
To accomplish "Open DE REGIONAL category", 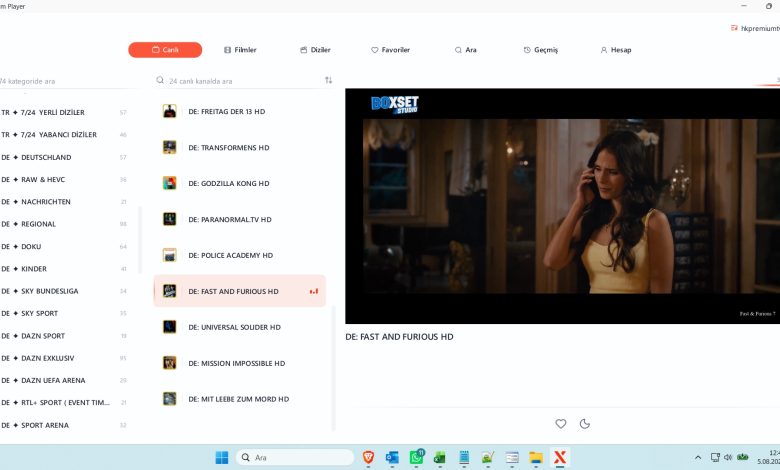I will (x=64, y=224).
